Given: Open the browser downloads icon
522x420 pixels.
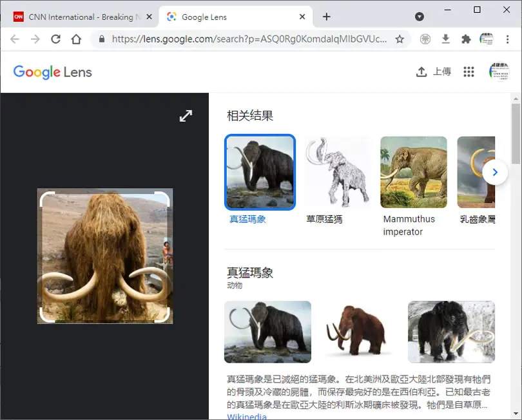Looking at the screenshot, I should 445,39.
